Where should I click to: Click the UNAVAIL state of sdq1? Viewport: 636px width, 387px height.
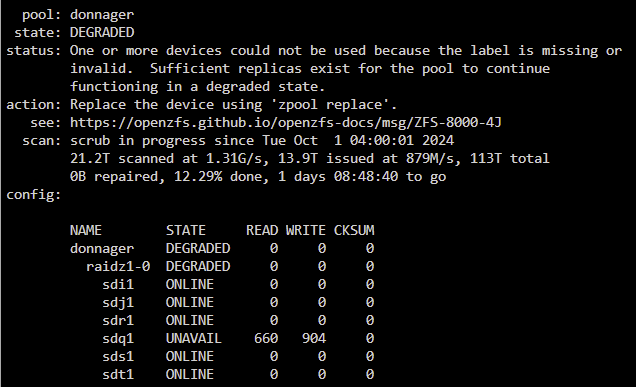pyautogui.click(x=194, y=338)
